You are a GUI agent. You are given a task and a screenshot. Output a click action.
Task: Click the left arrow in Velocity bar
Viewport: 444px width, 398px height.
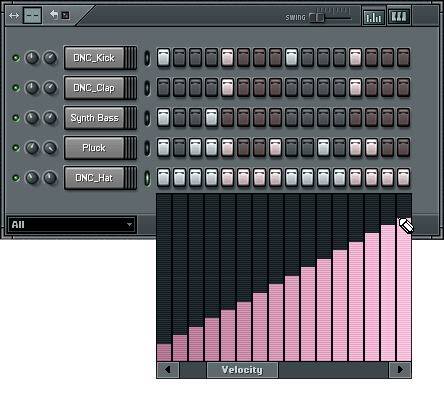click(168, 369)
